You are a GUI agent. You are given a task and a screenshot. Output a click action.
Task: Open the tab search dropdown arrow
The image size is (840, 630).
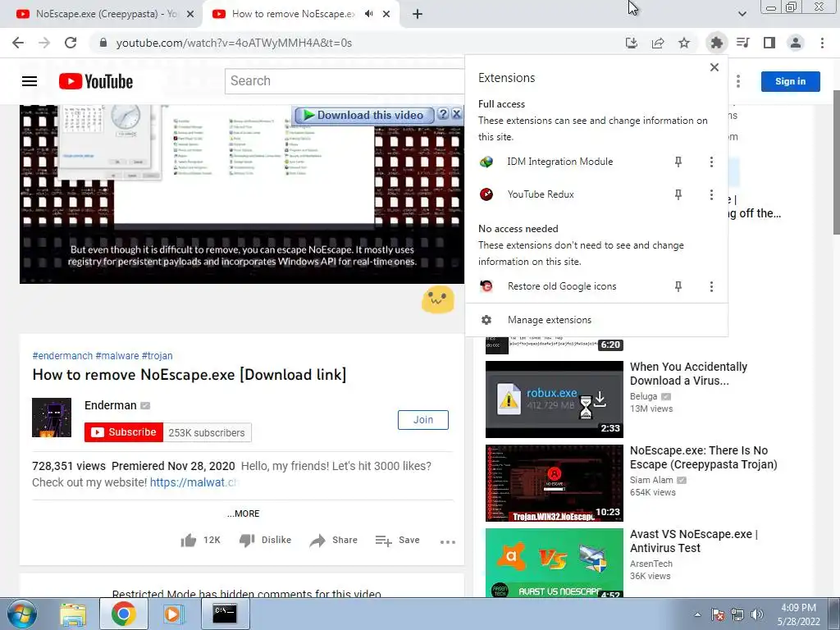(742, 14)
